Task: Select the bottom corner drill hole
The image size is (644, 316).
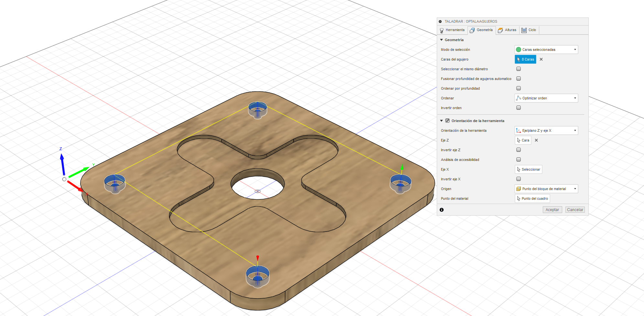Action: tap(257, 276)
